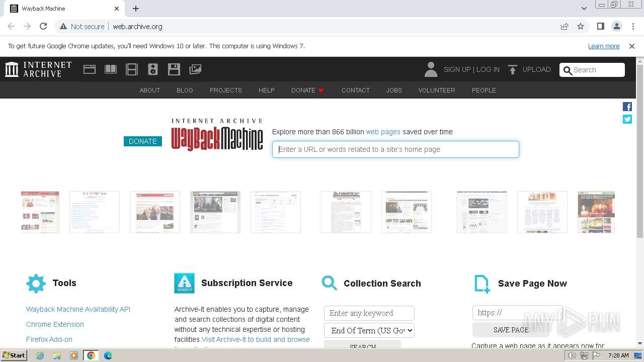Open the PROJECTS menu item
The width and height of the screenshot is (644, 362).
[x=226, y=90]
